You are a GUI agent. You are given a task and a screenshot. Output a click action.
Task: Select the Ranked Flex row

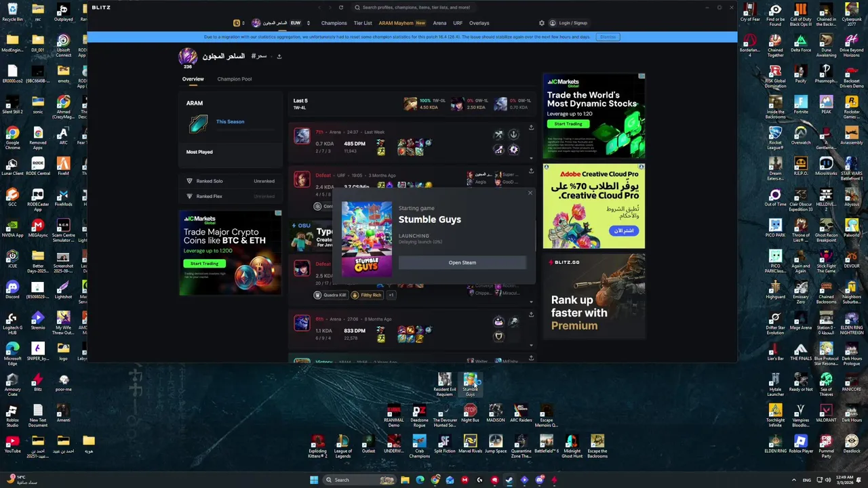pos(231,196)
